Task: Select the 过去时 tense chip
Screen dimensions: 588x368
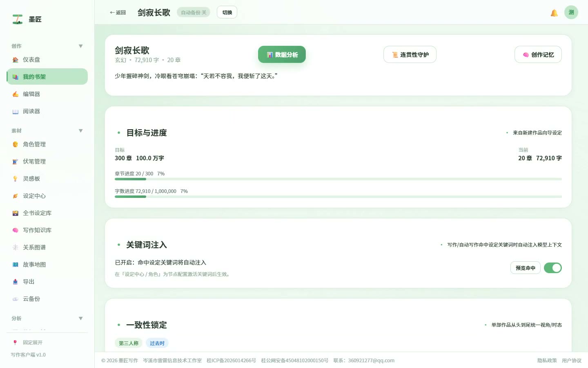Action: 157,343
